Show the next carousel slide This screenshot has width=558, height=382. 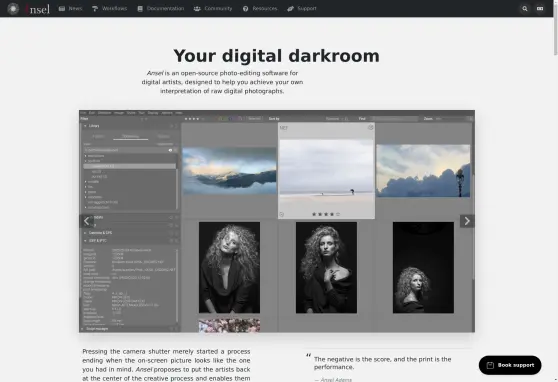(467, 221)
